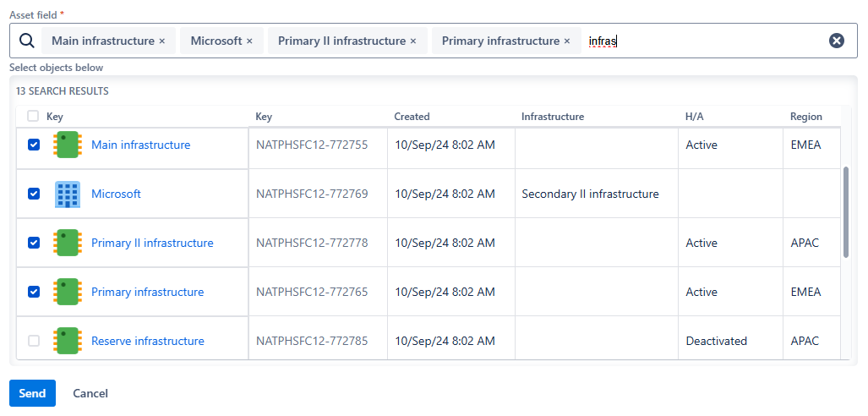Open the Reserve infrastructure link
868x416 pixels.
tap(148, 341)
